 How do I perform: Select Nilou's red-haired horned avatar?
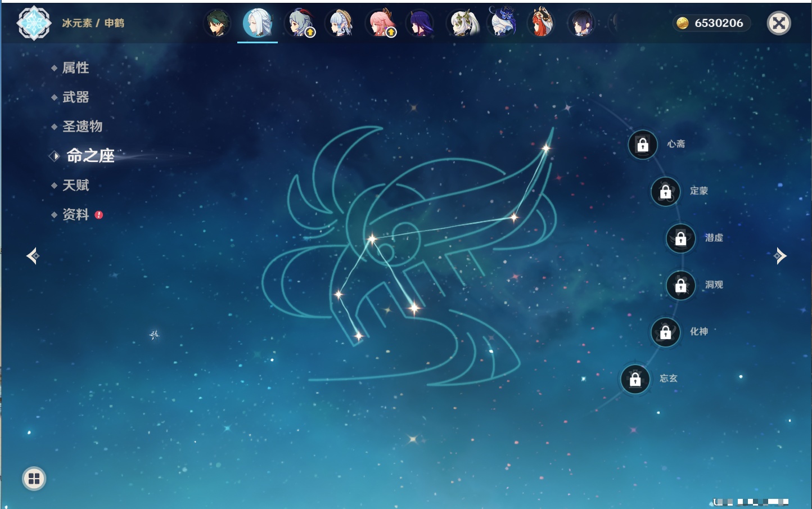[542, 23]
